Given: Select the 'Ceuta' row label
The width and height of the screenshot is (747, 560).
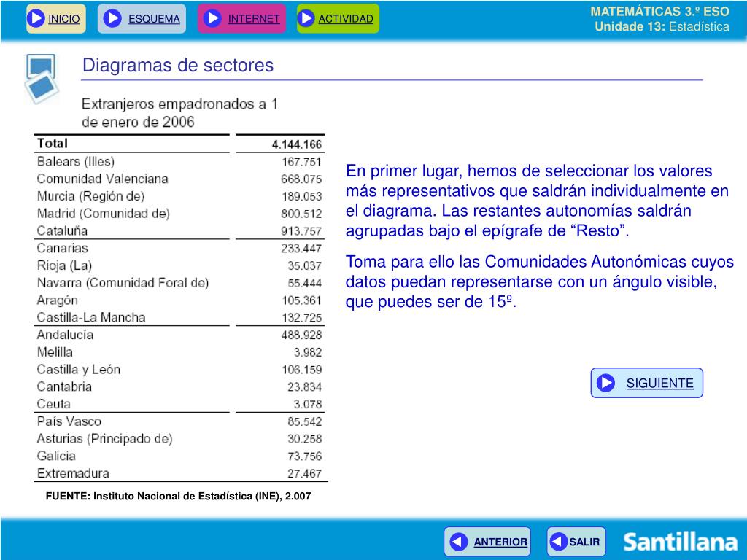Looking at the screenshot, I should pos(53,404).
